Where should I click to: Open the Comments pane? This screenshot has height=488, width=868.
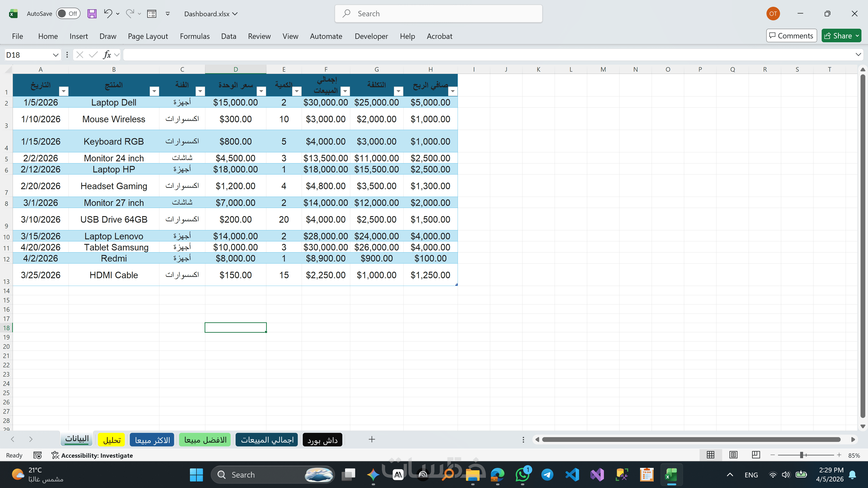coord(791,36)
